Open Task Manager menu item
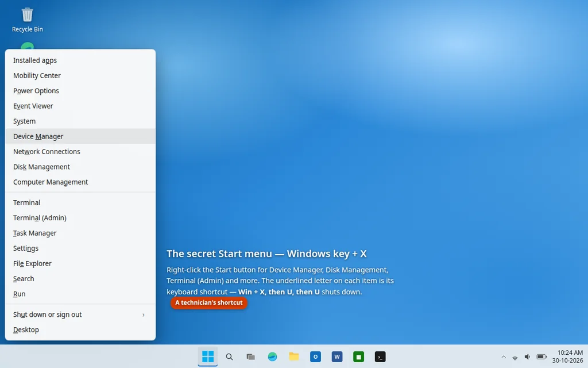The image size is (588, 368). coord(80,233)
